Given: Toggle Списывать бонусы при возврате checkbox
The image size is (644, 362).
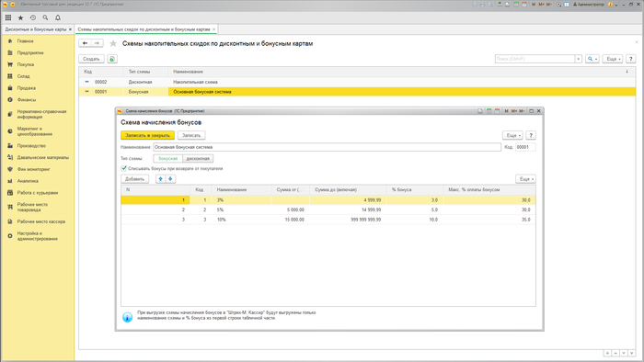Looking at the screenshot, I should tap(124, 168).
